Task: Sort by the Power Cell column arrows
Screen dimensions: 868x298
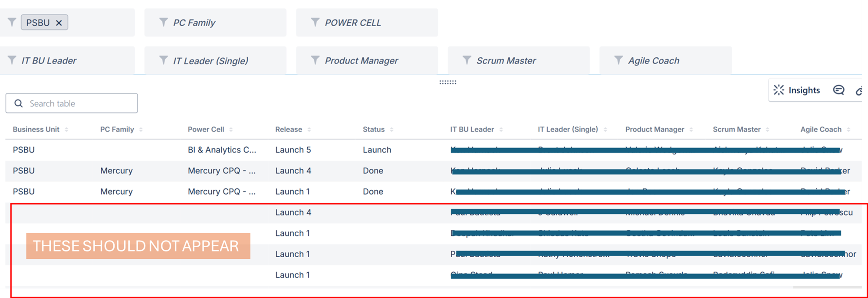Action: click(231, 129)
